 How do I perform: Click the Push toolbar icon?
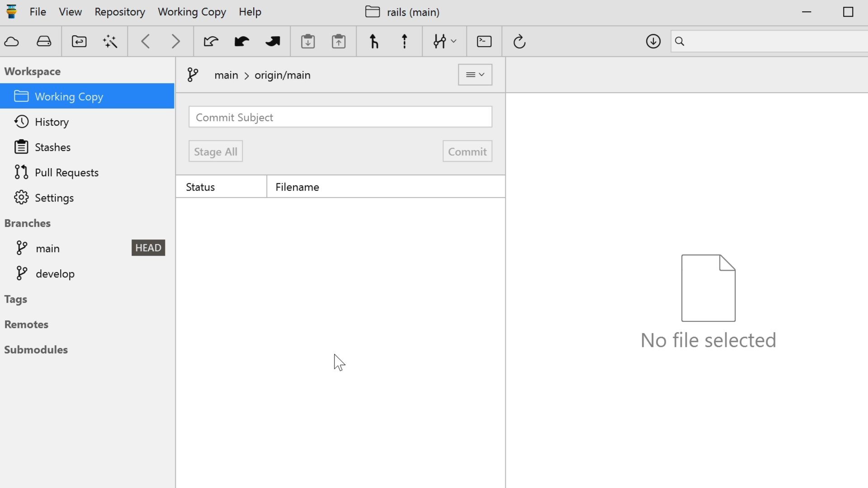273,42
